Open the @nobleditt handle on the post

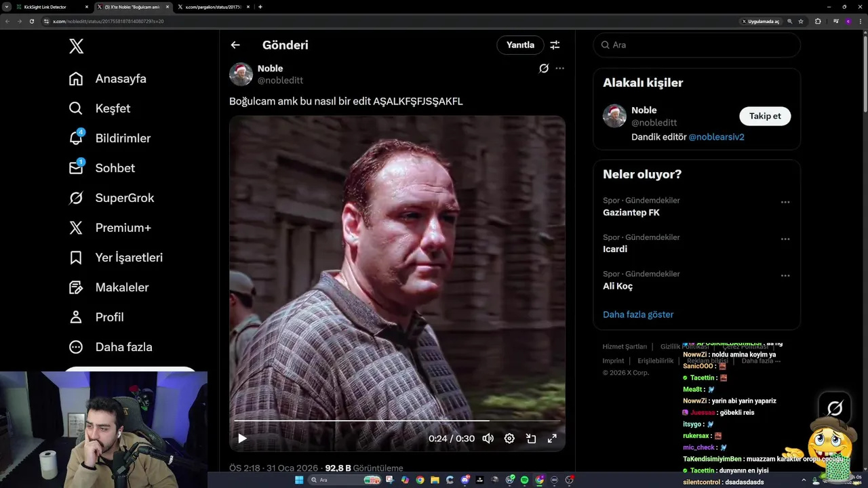click(x=280, y=81)
